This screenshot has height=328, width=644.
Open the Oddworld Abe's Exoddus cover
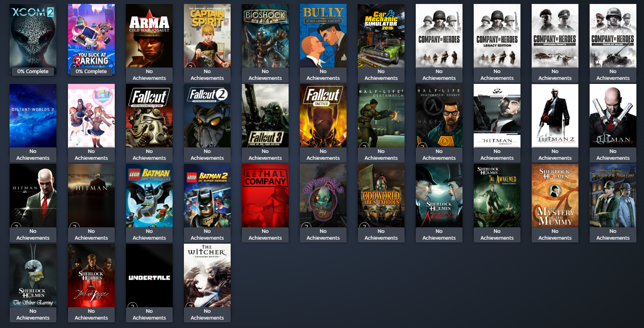click(x=381, y=196)
